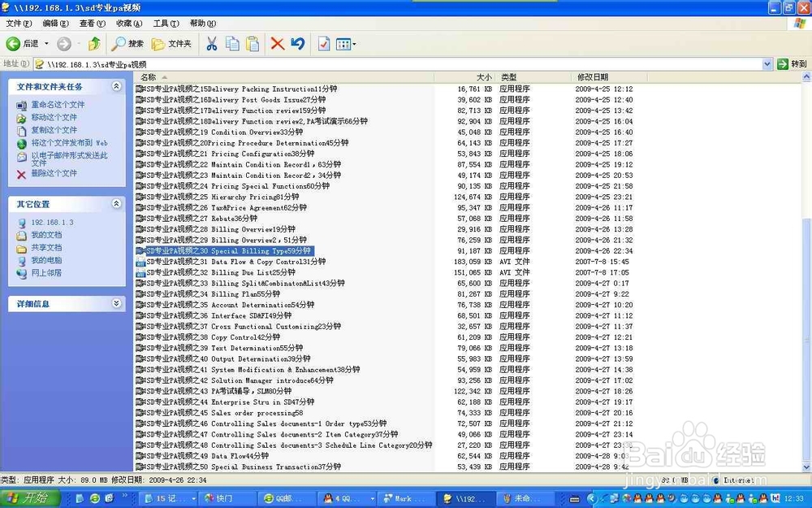The height and width of the screenshot is (508, 812).
Task: Click the Paste clipboard icon
Action: click(253, 44)
